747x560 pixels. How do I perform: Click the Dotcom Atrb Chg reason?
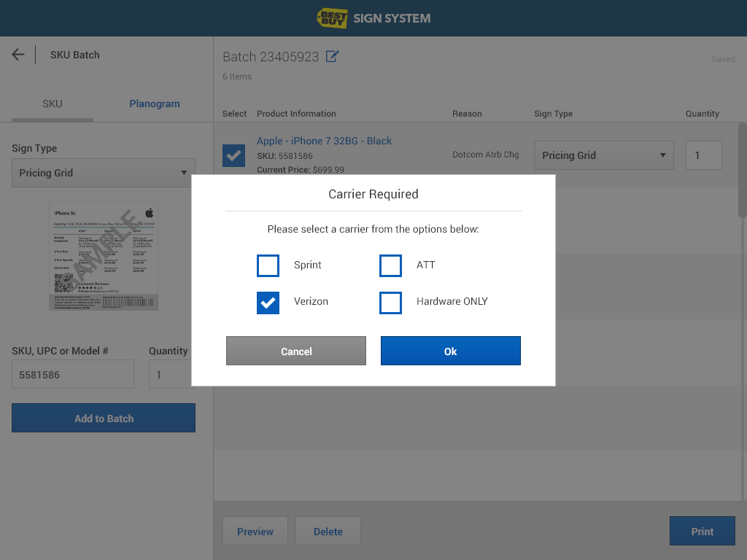[x=485, y=155]
